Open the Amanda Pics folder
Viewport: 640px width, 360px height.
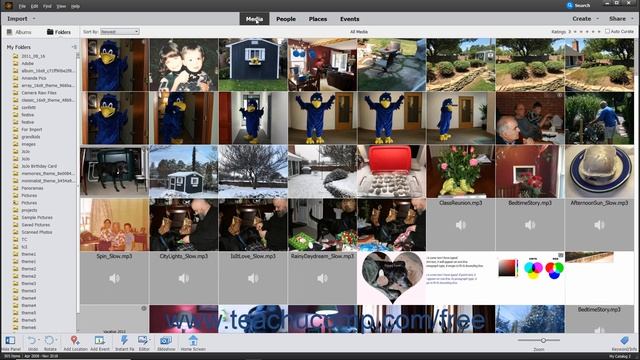(34, 78)
